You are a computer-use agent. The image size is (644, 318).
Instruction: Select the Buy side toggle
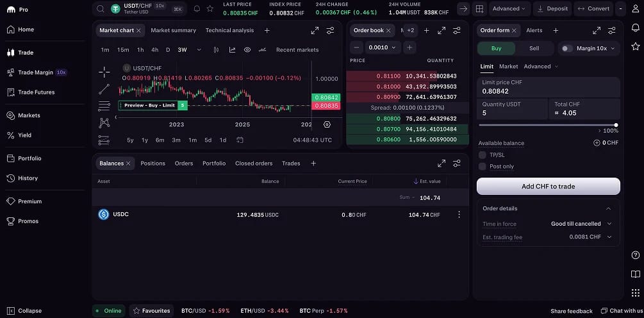click(x=496, y=49)
